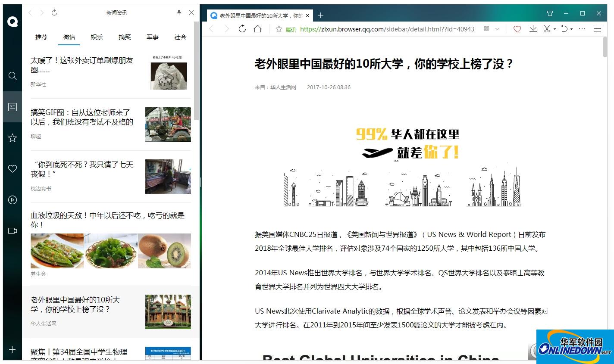
Task: Switch to the 娱乐 news category tab
Action: (x=97, y=37)
